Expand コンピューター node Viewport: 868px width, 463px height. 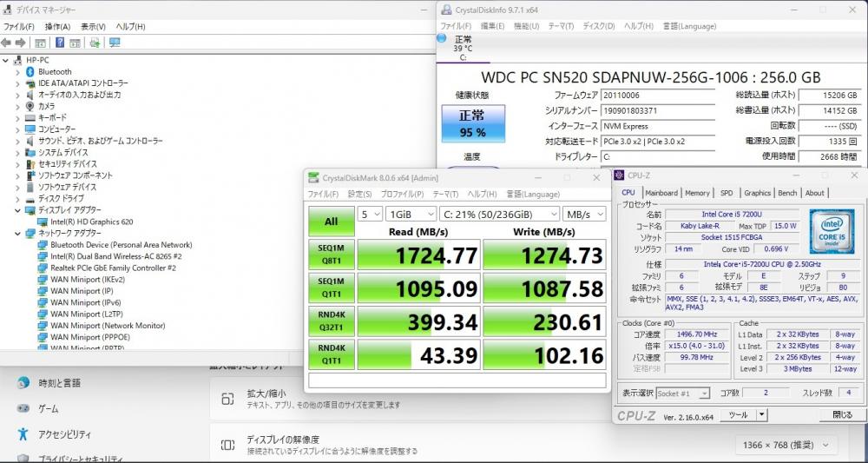coord(17,129)
